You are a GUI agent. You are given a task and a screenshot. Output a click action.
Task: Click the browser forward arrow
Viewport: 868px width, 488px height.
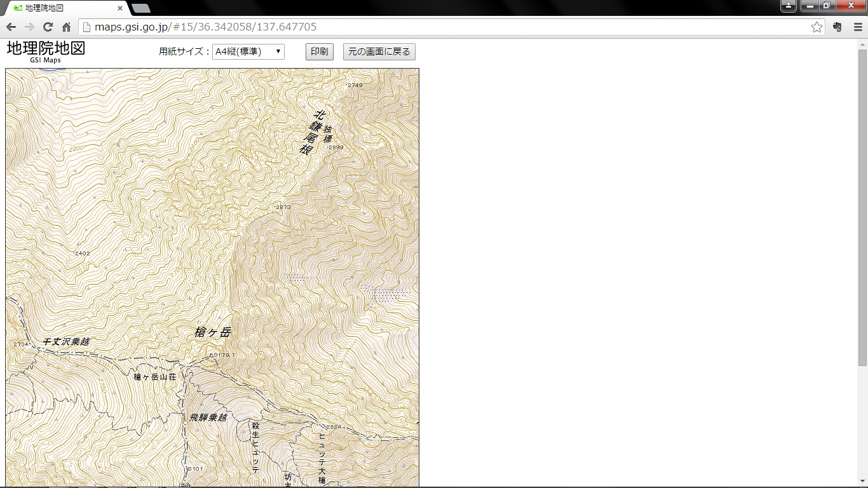[29, 27]
